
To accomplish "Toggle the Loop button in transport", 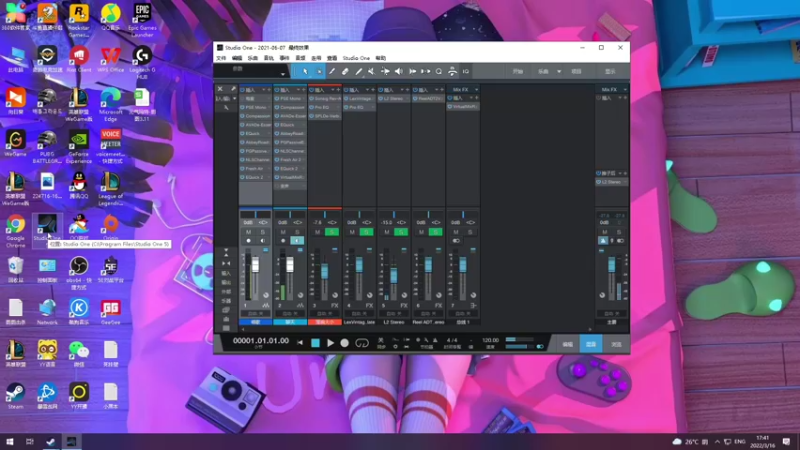I will (362, 343).
